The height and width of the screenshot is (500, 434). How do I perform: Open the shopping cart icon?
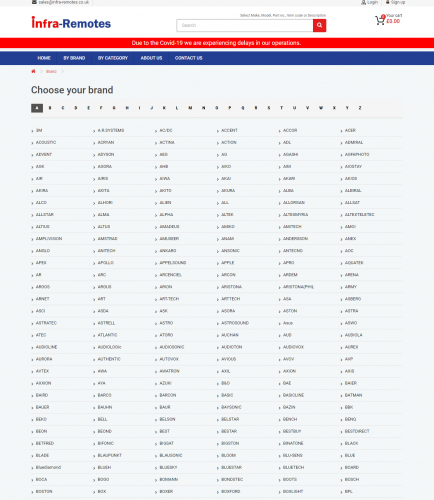[x=380, y=20]
